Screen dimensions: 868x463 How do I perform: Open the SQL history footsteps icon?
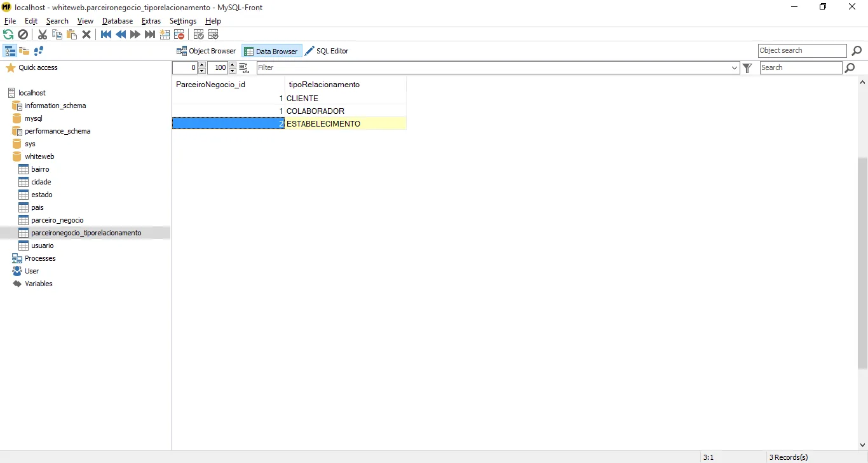(x=39, y=51)
